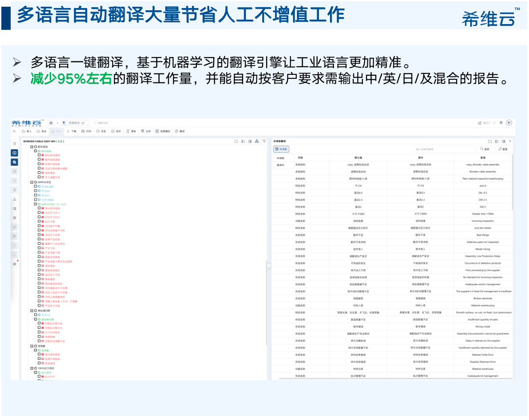Viewport: 529px width, 420px height.
Task: Collapse the 钢丝绳切断 tree node
Action: tap(32, 311)
